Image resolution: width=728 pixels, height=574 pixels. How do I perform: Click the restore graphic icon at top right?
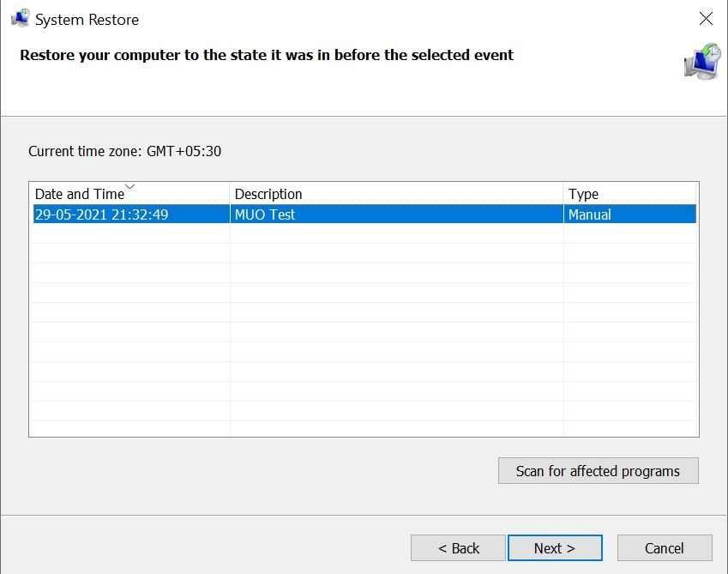701,62
